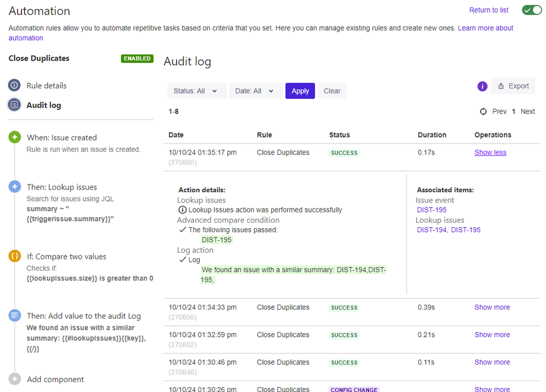Select page 1 of audit log
This screenshot has width=546, height=392.
(513, 111)
